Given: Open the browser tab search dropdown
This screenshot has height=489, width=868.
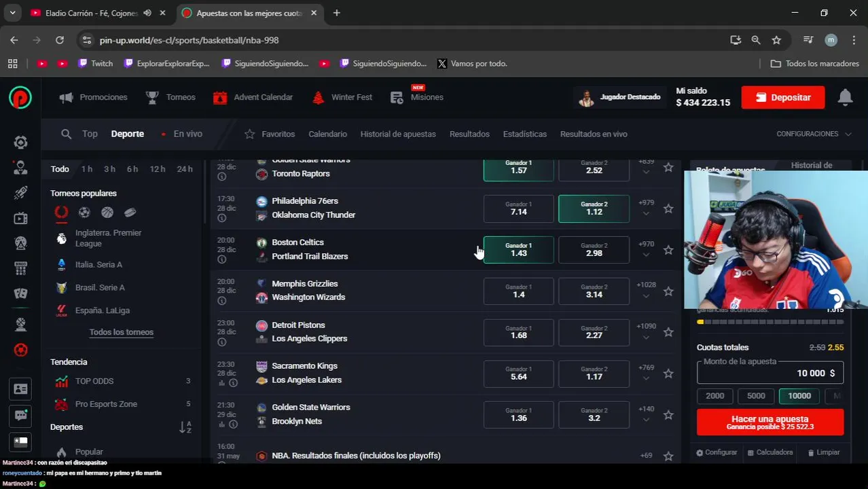Looking at the screenshot, I should pyautogui.click(x=12, y=13).
